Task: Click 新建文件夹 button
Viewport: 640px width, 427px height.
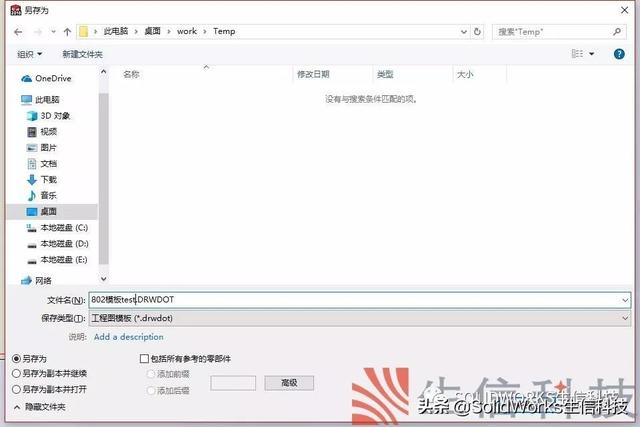Action: pos(82,54)
